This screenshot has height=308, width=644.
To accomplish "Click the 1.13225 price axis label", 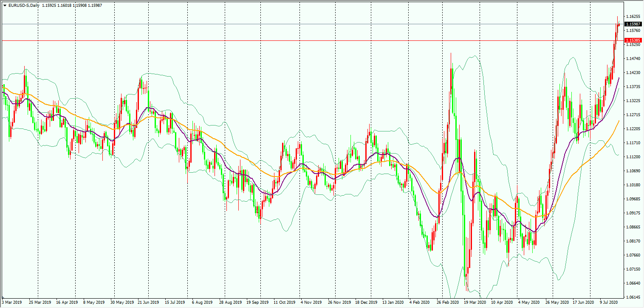I will click(x=633, y=101).
